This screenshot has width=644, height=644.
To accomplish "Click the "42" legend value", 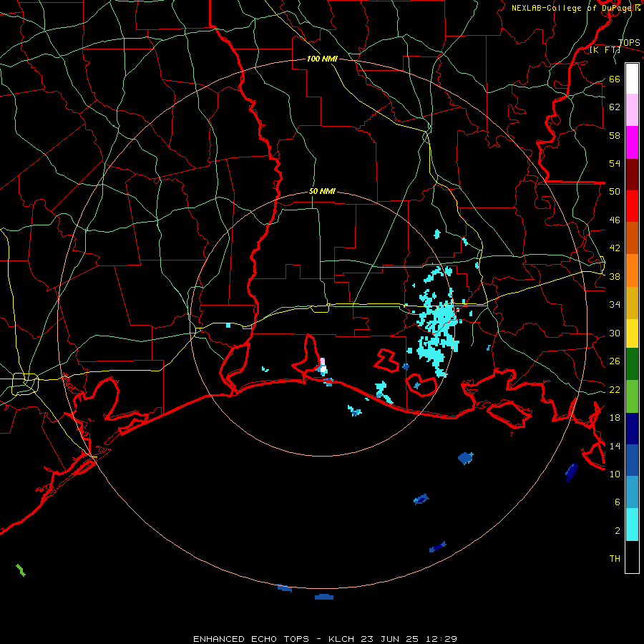I will pyautogui.click(x=615, y=248).
